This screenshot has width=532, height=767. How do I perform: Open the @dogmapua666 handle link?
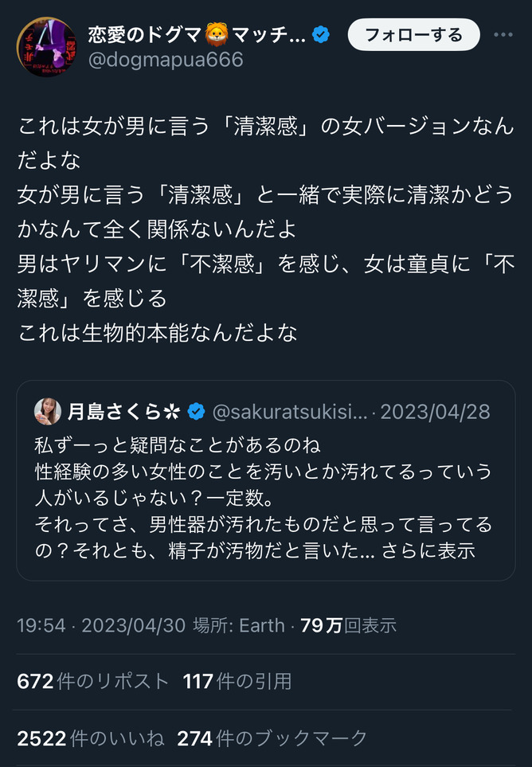click(166, 61)
